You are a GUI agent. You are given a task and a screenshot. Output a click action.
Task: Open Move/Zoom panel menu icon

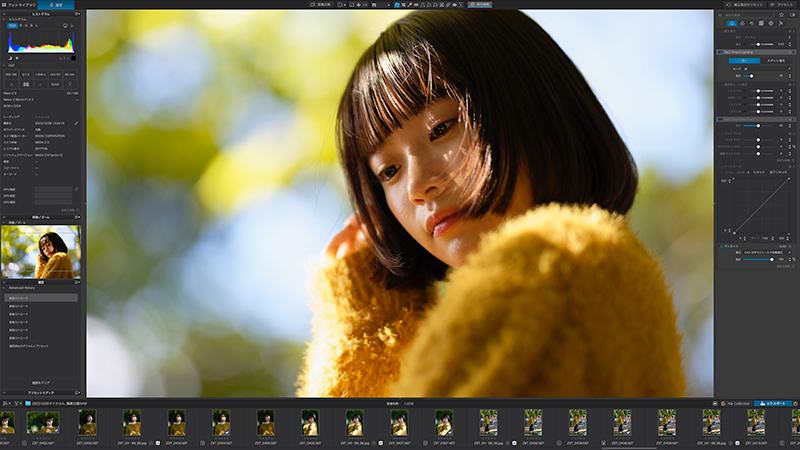(77, 217)
